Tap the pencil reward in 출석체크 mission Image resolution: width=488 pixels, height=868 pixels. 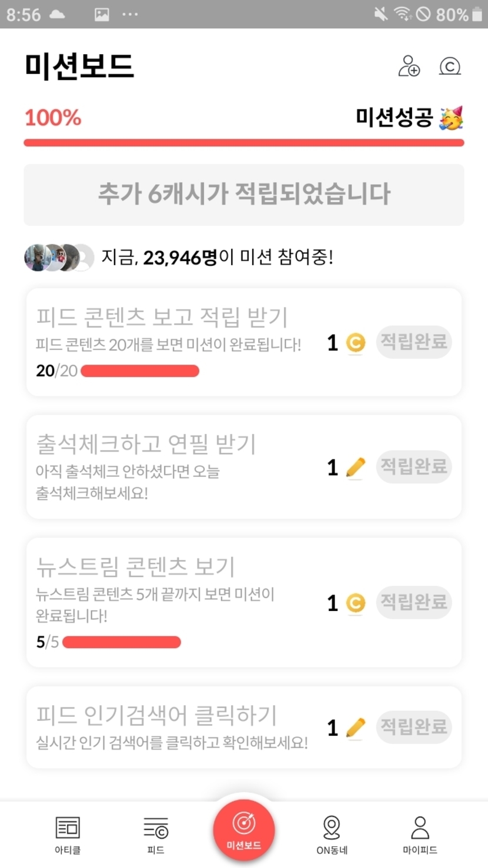coord(355,468)
